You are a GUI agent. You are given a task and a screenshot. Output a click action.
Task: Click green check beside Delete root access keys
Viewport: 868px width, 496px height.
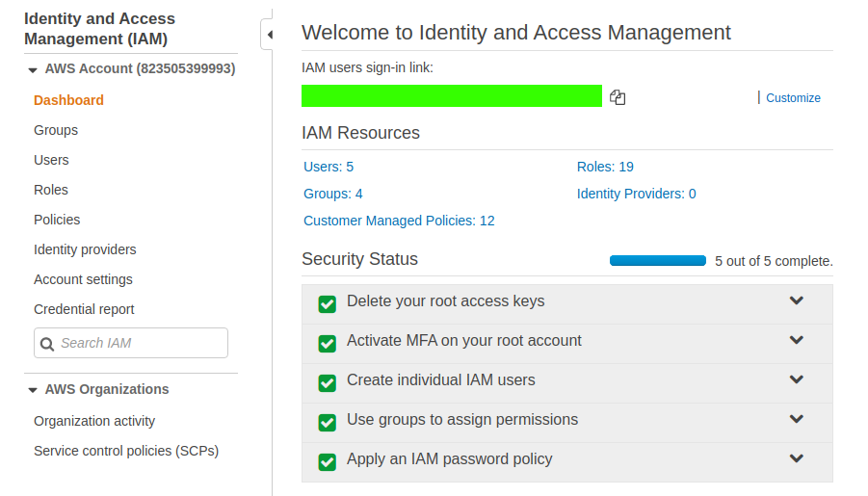click(x=328, y=303)
